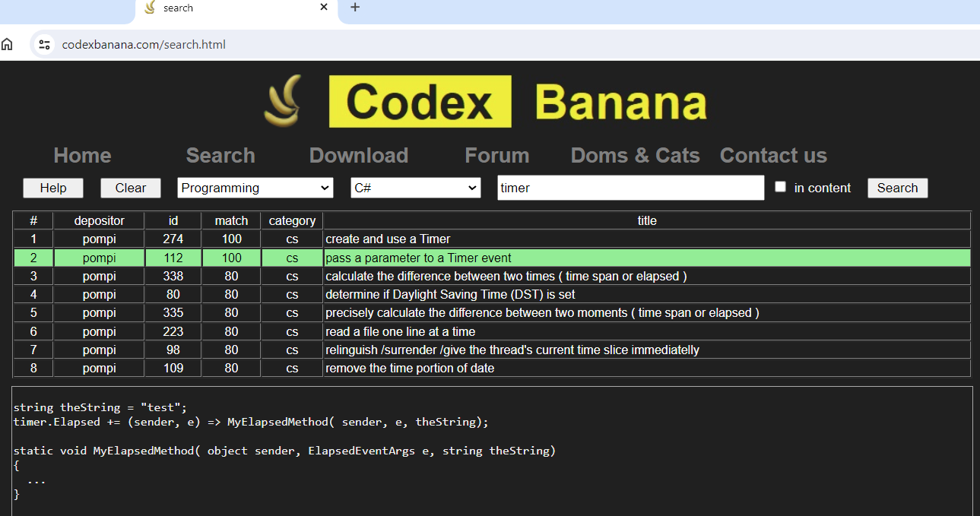Open the Forum menu item
Viewport: 980px width, 516px height.
(x=497, y=155)
